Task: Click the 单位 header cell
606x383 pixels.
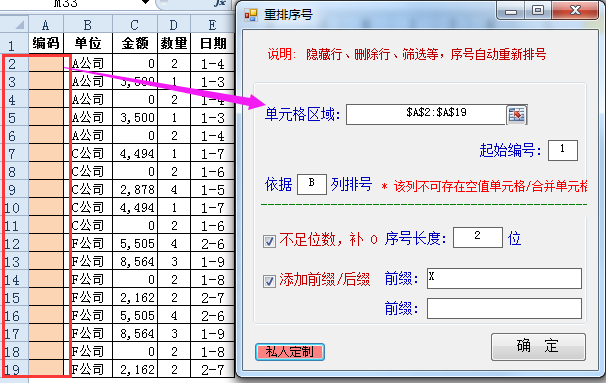Action: [88, 43]
